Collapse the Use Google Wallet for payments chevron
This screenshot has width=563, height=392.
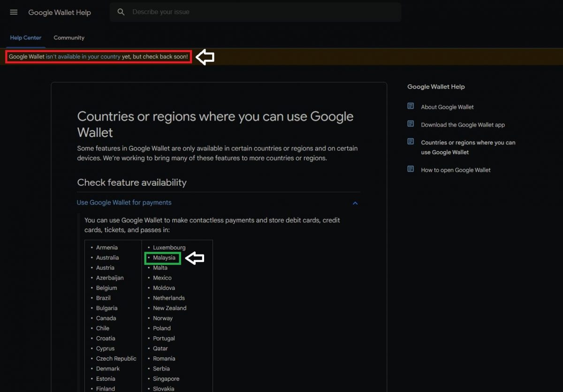tap(355, 203)
